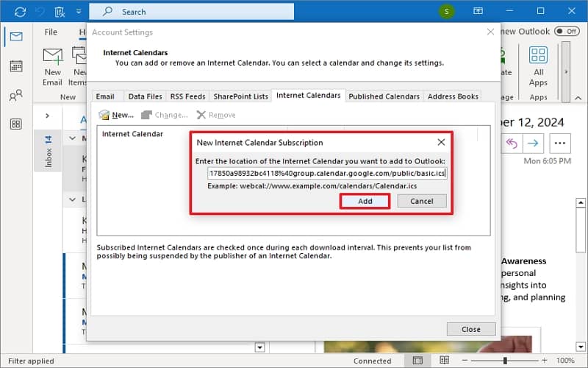Click message list scroll down arrow

point(260,347)
